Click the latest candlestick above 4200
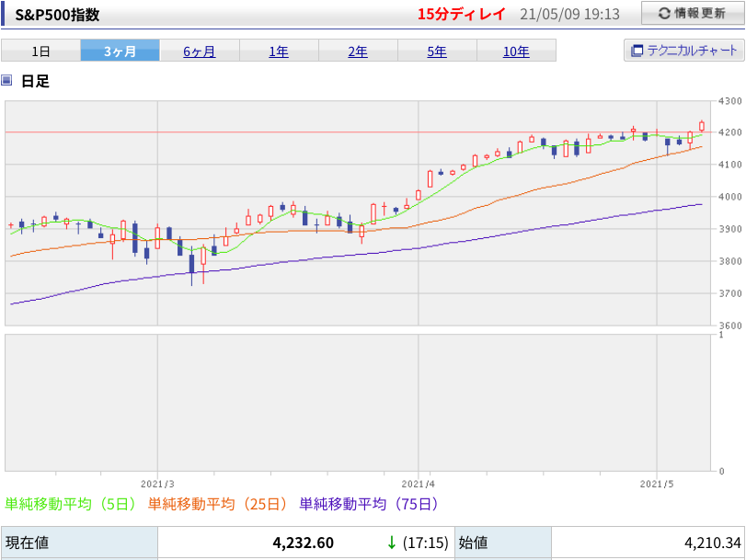 [x=702, y=126]
